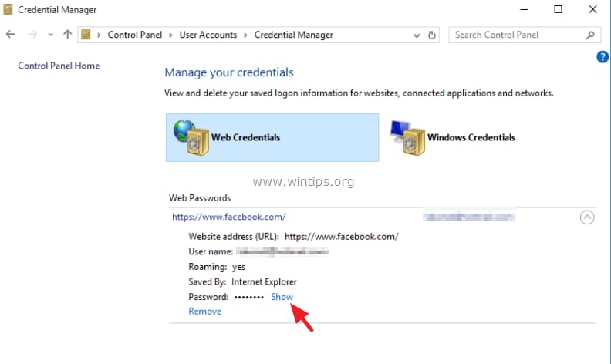Click the Windows Credentials computer safe icon
Screen dimensions: 611x364
407,137
